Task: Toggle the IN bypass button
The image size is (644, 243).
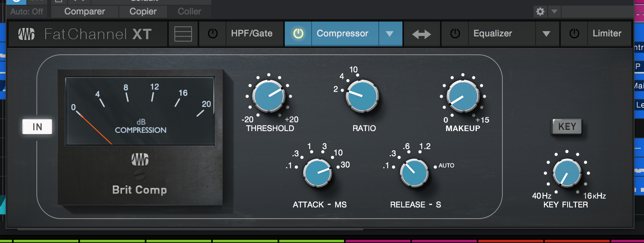Action: coord(37,127)
